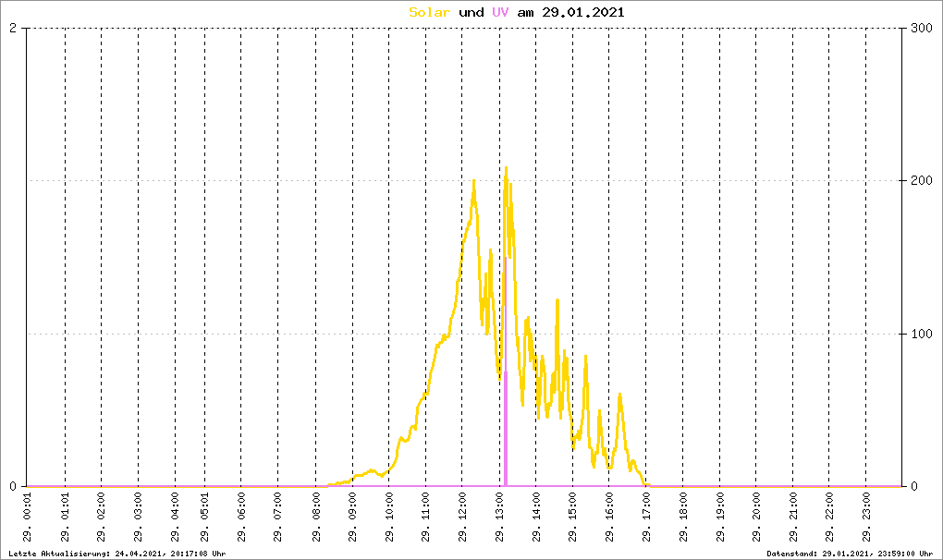This screenshot has width=943, height=560.
Task: Click the 'Letzte Aktualisierung' footer text
Action: (117, 554)
